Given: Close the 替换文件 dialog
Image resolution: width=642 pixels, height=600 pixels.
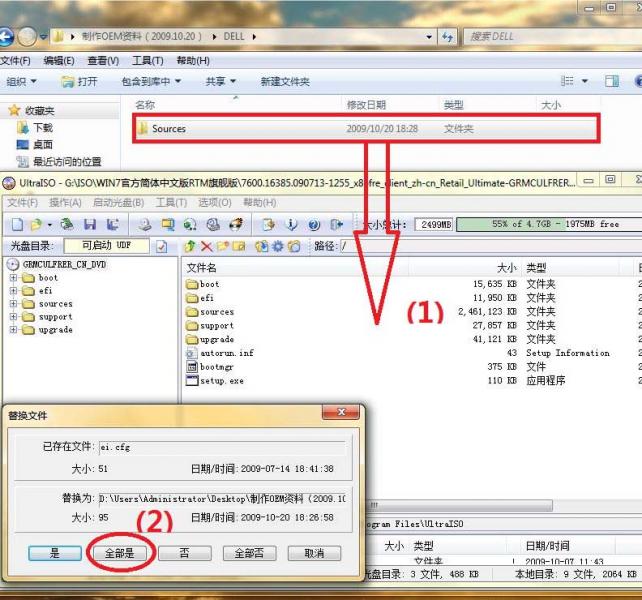Looking at the screenshot, I should (x=341, y=412).
